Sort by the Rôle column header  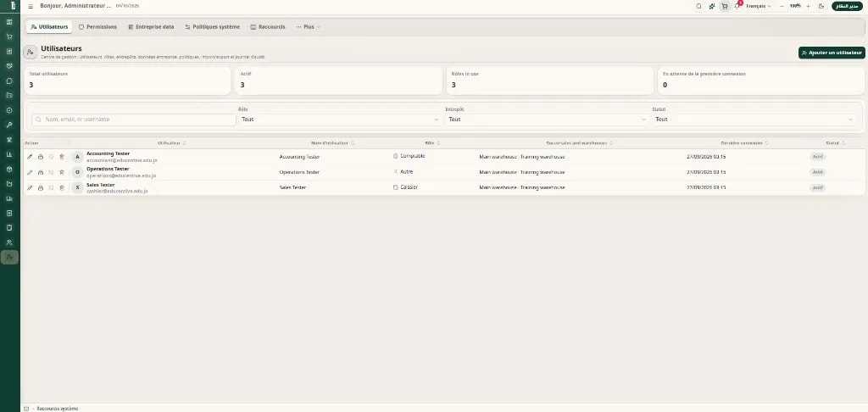[432, 143]
